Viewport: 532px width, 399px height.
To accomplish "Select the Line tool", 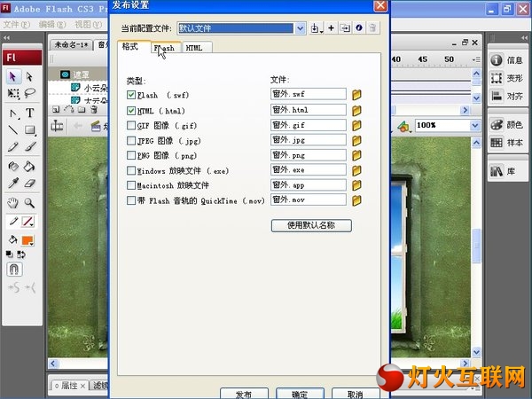I will [x=13, y=129].
